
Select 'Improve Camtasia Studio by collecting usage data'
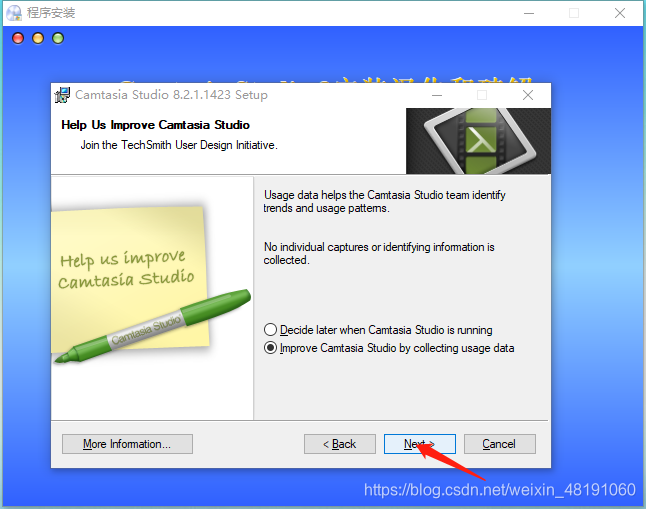coord(389,348)
